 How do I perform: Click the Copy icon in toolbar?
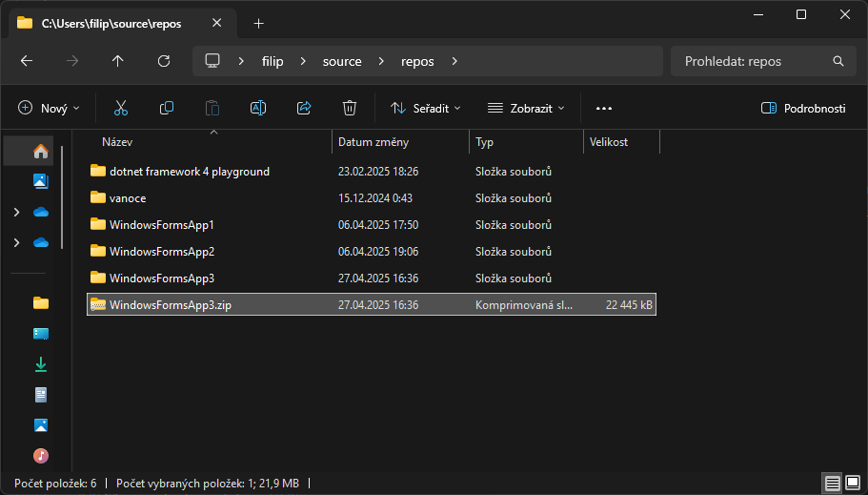pyautogui.click(x=167, y=108)
